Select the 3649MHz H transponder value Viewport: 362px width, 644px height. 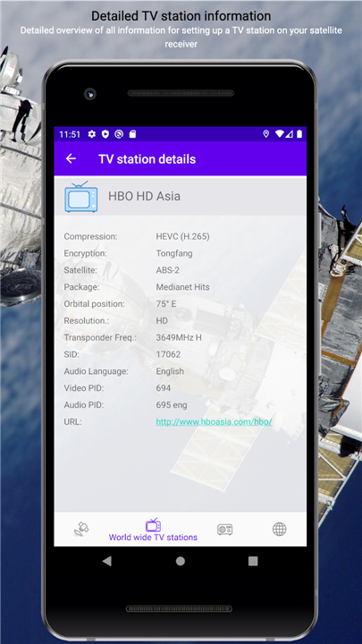(x=179, y=337)
